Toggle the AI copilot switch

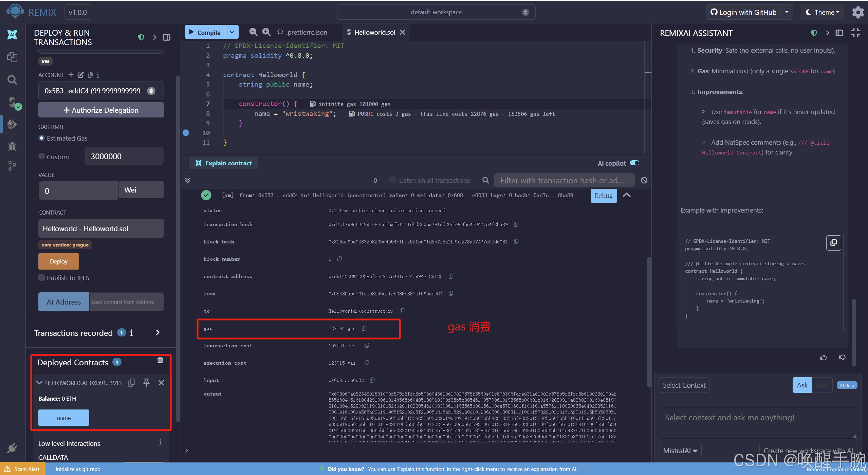pos(634,163)
